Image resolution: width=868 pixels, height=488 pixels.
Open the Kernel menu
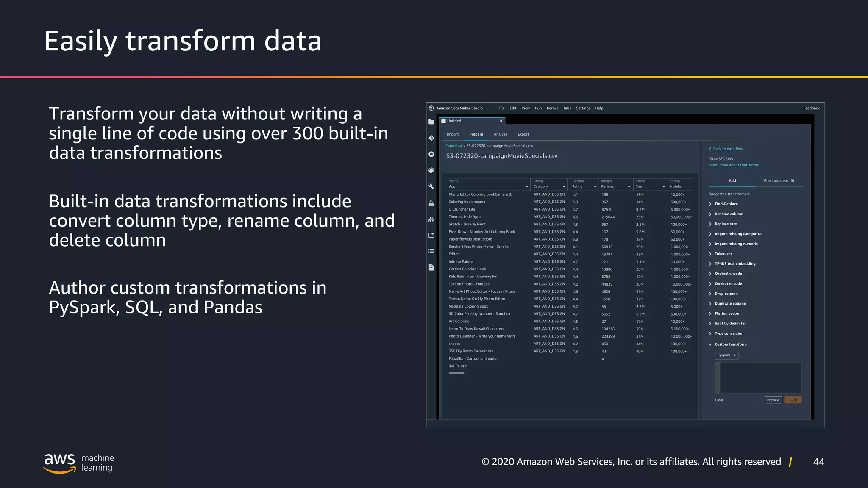coord(552,108)
